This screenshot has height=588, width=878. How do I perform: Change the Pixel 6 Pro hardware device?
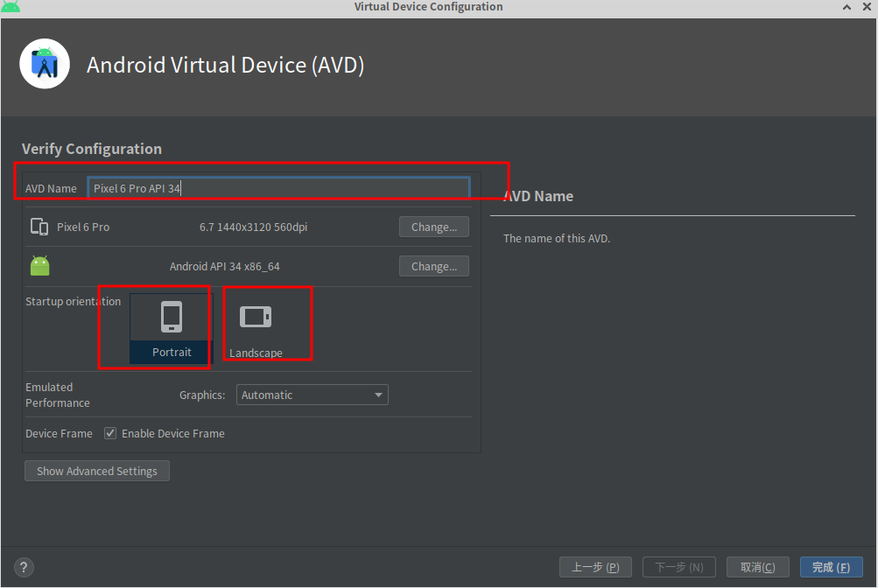[x=434, y=227]
